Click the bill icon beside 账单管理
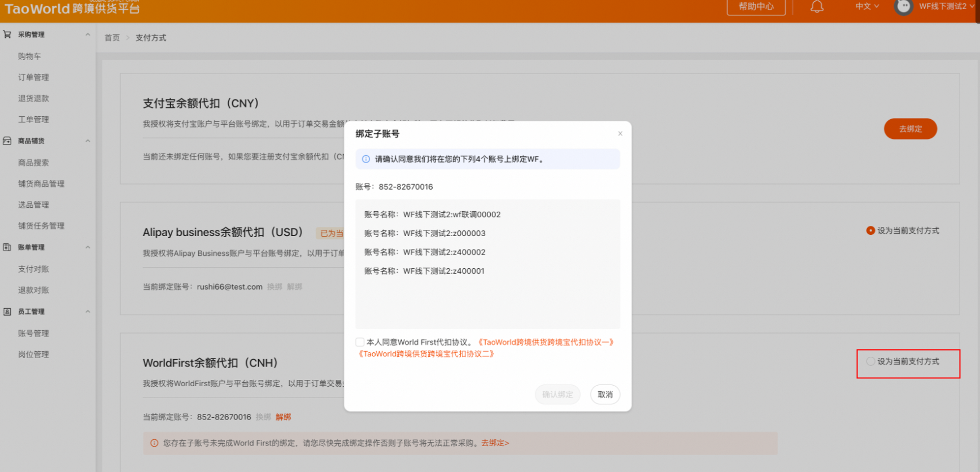Viewport: 980px width, 472px height. pos(7,247)
